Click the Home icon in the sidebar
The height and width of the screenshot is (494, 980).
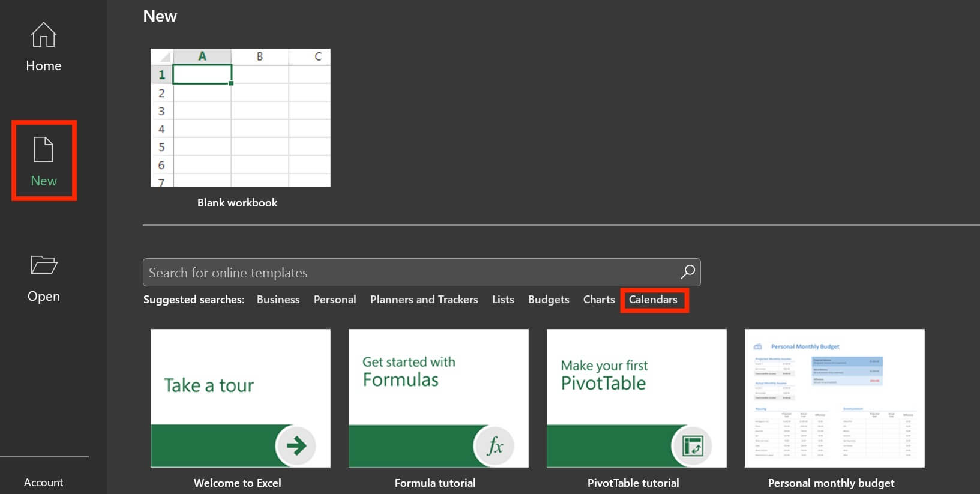[x=43, y=35]
